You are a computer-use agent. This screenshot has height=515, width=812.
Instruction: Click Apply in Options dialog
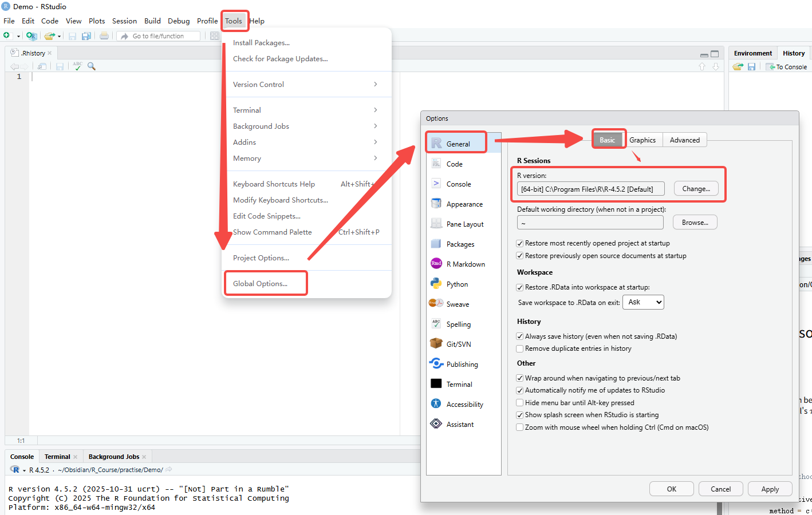coord(770,489)
